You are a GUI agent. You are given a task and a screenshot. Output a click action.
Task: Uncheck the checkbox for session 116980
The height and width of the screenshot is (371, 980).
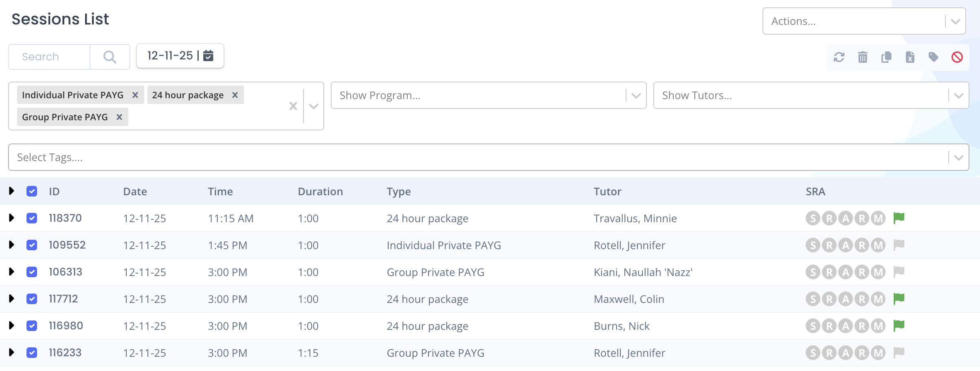click(x=32, y=326)
